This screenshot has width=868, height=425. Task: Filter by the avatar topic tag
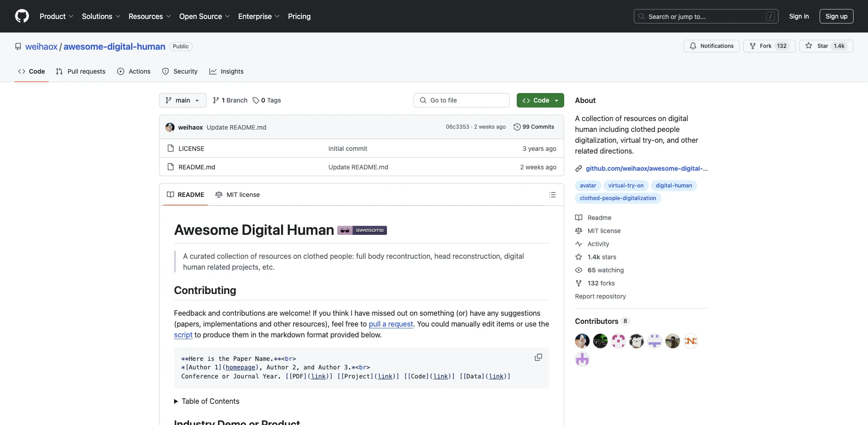(588, 186)
